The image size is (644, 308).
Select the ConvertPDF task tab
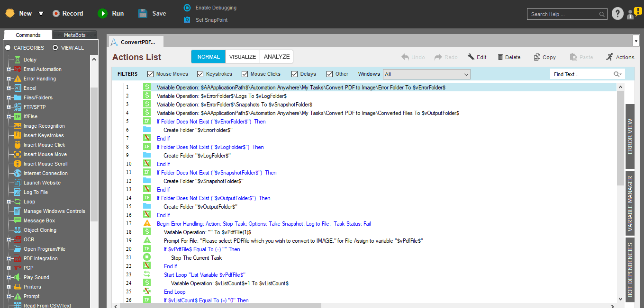click(x=136, y=42)
